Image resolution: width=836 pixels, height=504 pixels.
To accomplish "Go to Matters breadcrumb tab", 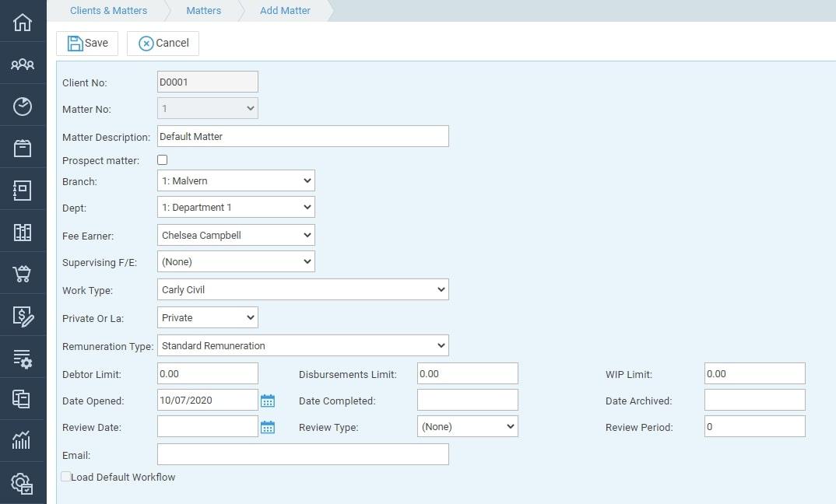I will 204,11.
